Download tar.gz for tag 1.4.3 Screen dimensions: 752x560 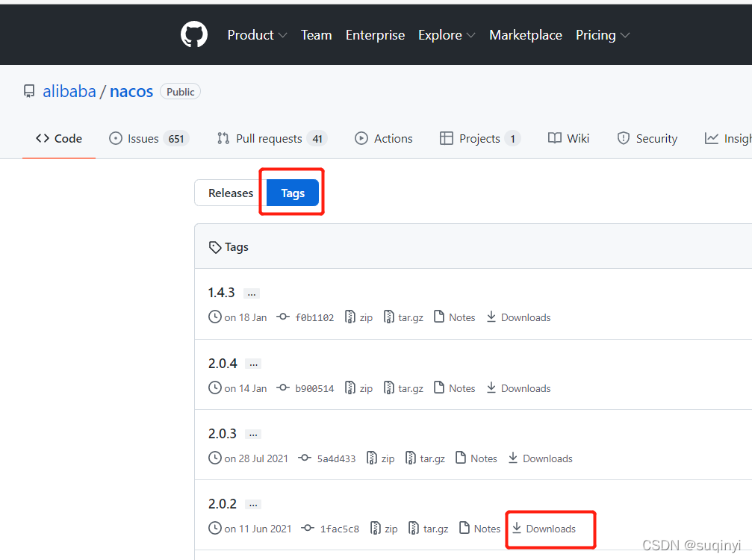coord(403,317)
